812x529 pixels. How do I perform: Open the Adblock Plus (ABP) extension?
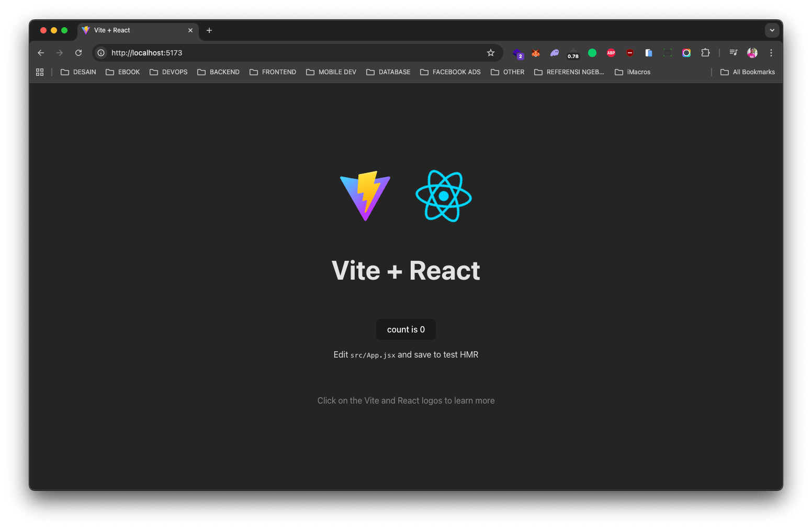click(611, 53)
